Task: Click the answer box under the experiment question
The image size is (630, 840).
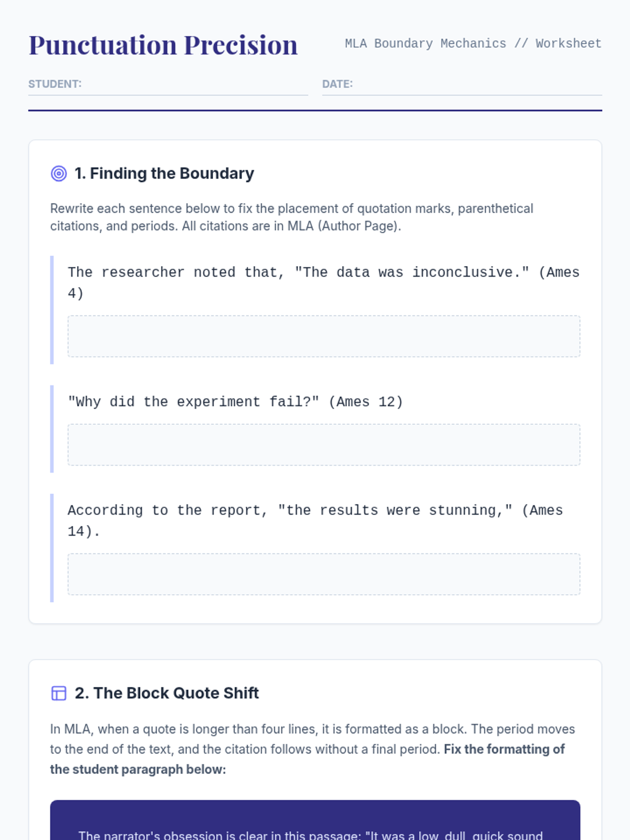Action: tap(323, 445)
